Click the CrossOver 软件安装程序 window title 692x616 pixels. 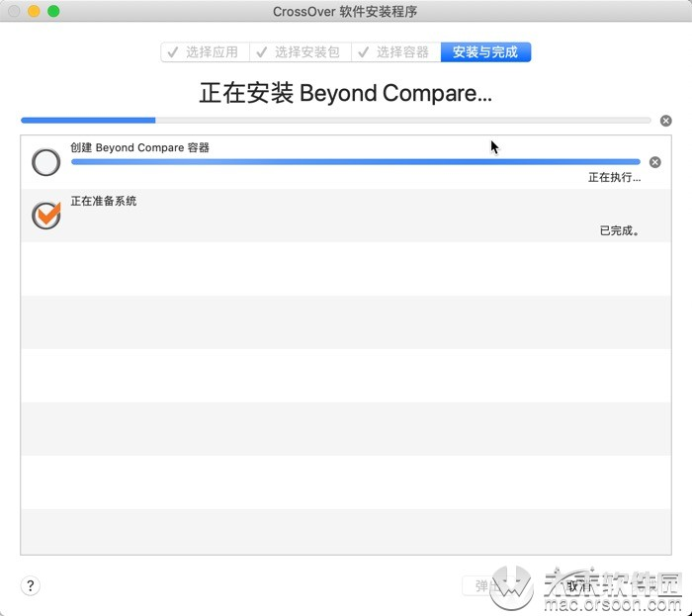[345, 12]
